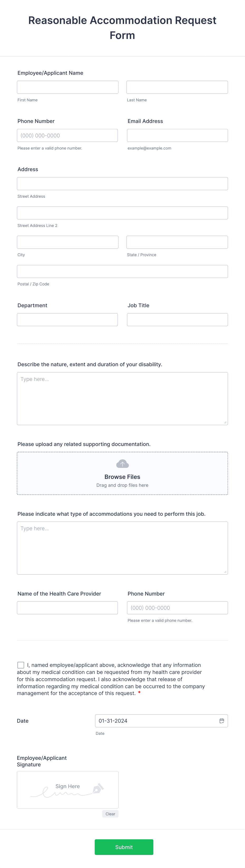Click the City input box
The height and width of the screenshot is (868, 245).
(68, 242)
